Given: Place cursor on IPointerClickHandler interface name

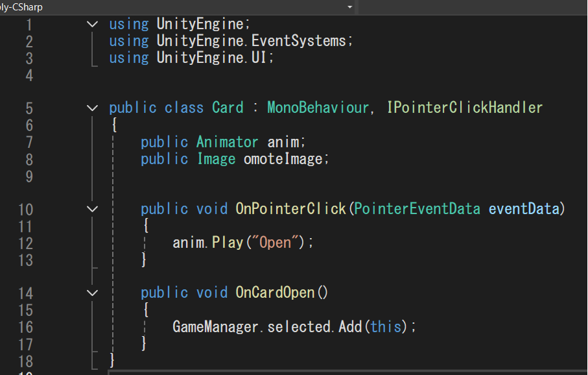Looking at the screenshot, I should tap(464, 108).
